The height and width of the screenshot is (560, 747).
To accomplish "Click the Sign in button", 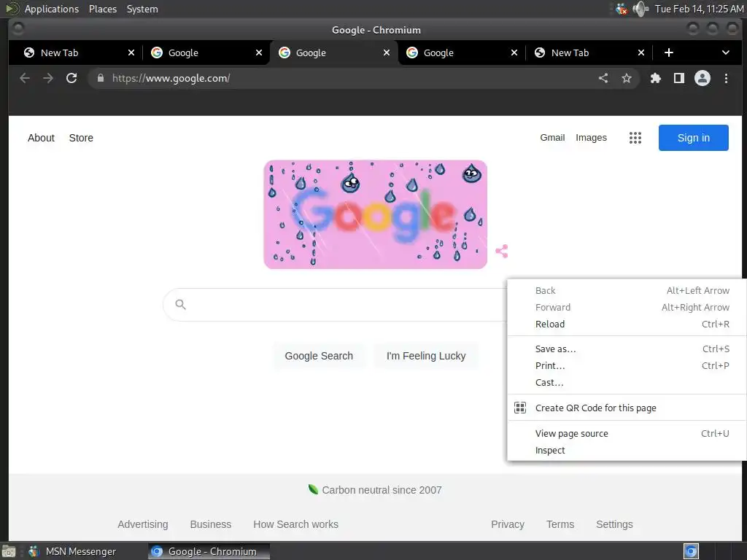I will [693, 138].
